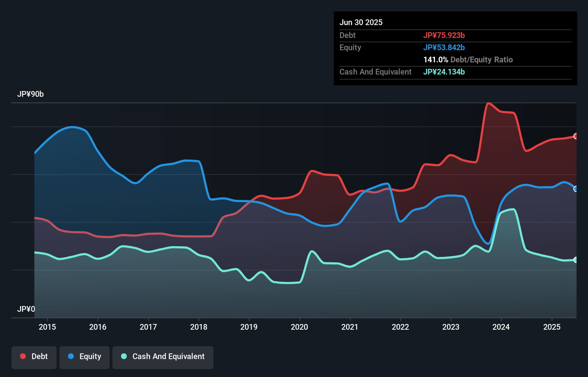Viewport: 588px width, 377px height.
Task: Choose the 2022 x-axis year label
Action: point(400,327)
